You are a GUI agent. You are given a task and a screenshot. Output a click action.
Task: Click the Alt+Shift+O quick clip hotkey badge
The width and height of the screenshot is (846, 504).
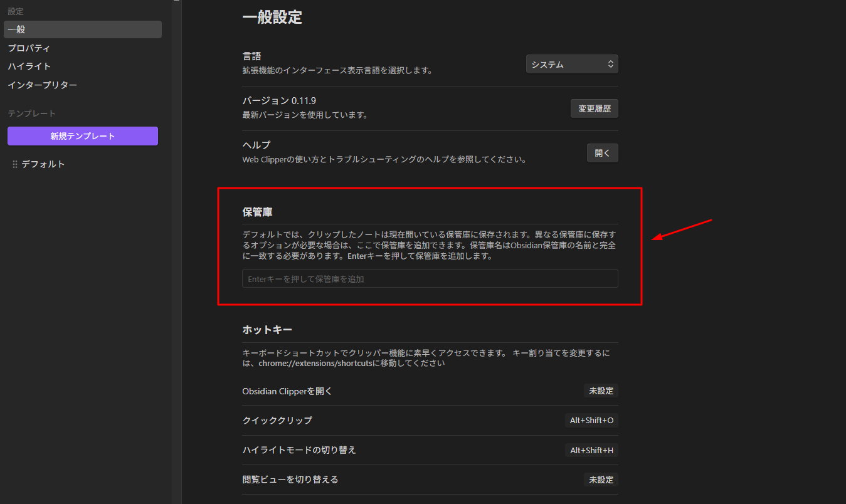(x=591, y=420)
